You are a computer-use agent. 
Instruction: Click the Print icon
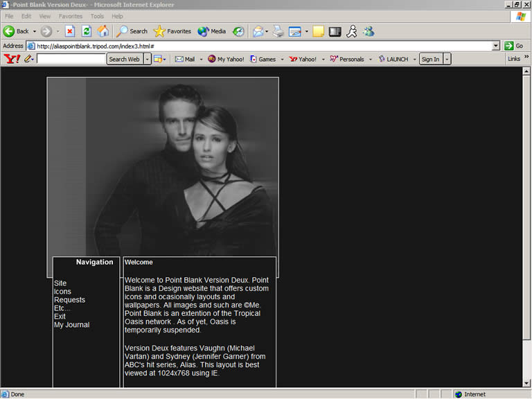[278, 31]
